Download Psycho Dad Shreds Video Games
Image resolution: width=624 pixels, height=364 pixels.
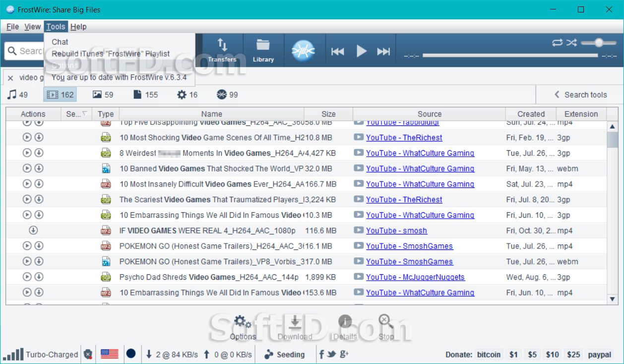39,277
